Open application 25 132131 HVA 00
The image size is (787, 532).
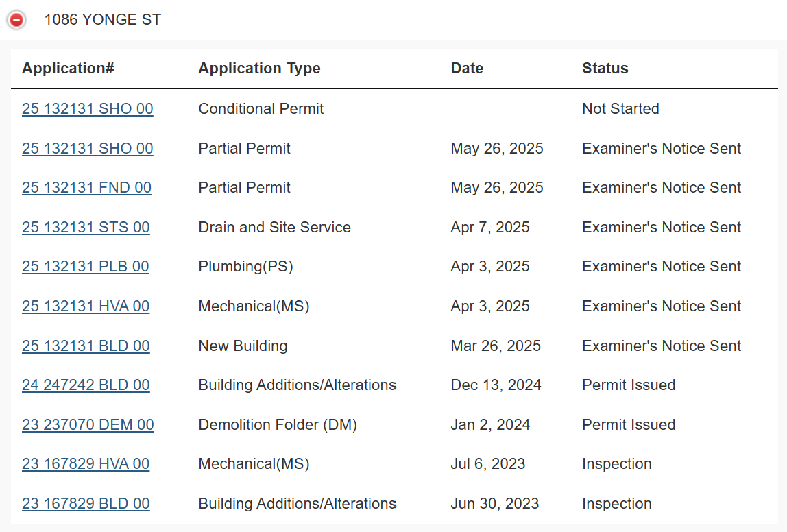(x=86, y=306)
